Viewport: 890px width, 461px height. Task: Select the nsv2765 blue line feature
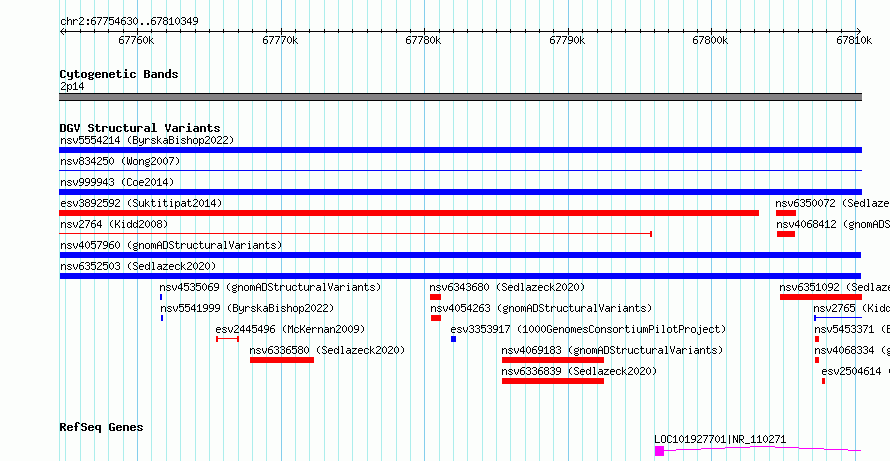coord(838,318)
